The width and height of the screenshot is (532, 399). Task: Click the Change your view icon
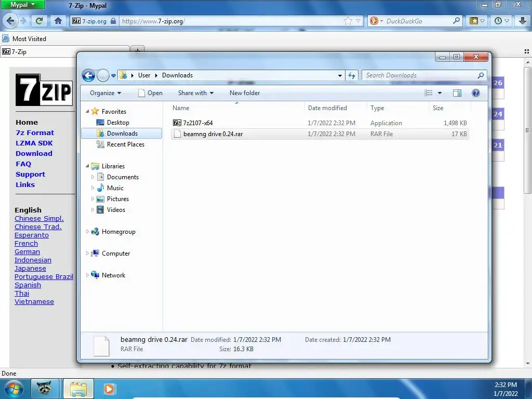click(429, 93)
